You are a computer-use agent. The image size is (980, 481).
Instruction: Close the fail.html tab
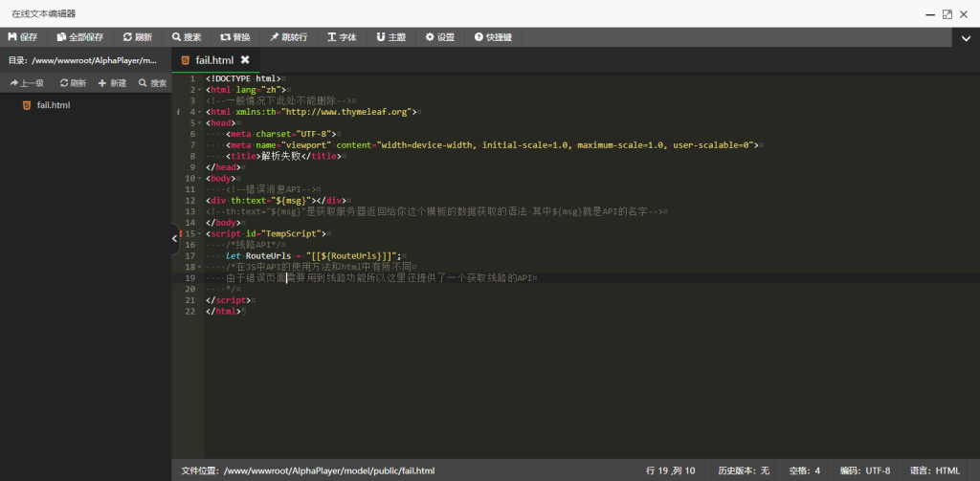click(245, 60)
